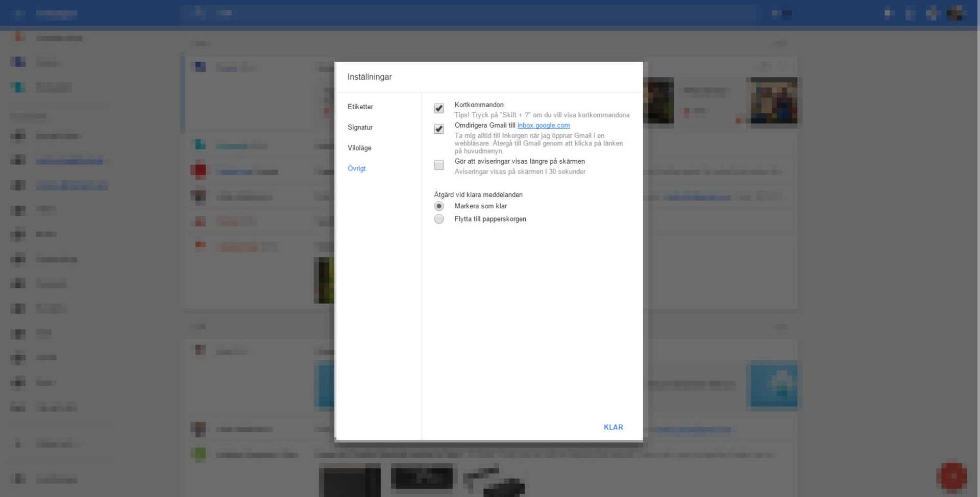Screen dimensions: 980x497
Task: Uncheck Omdirigera Gmail till inbox checkbox
Action: 439,129
